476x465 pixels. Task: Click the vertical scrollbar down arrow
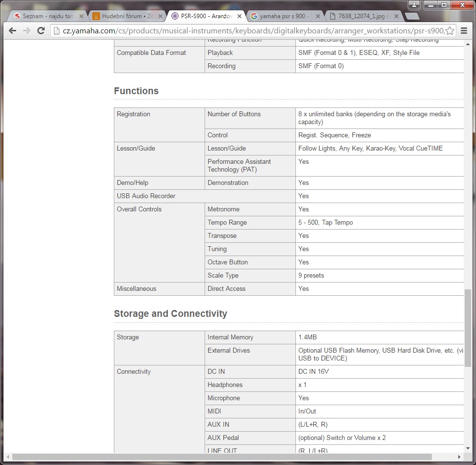tap(468, 449)
